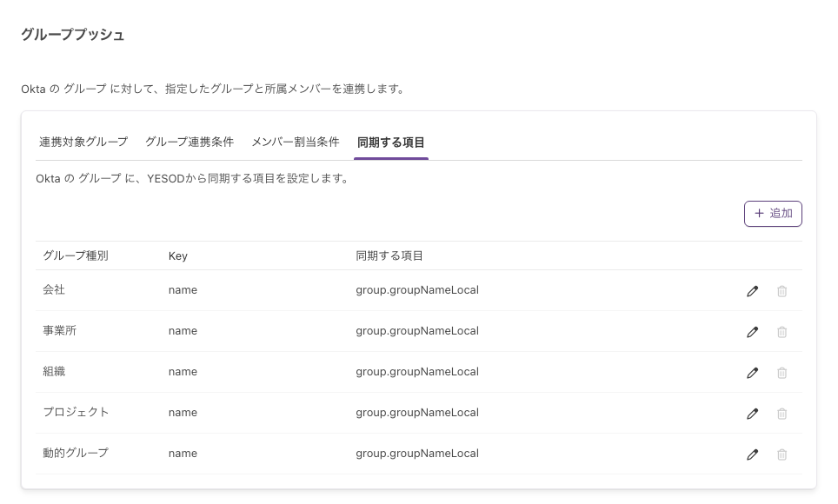Click group.groupNameLocal in the 組織 row
The image size is (838, 504).
click(x=417, y=371)
